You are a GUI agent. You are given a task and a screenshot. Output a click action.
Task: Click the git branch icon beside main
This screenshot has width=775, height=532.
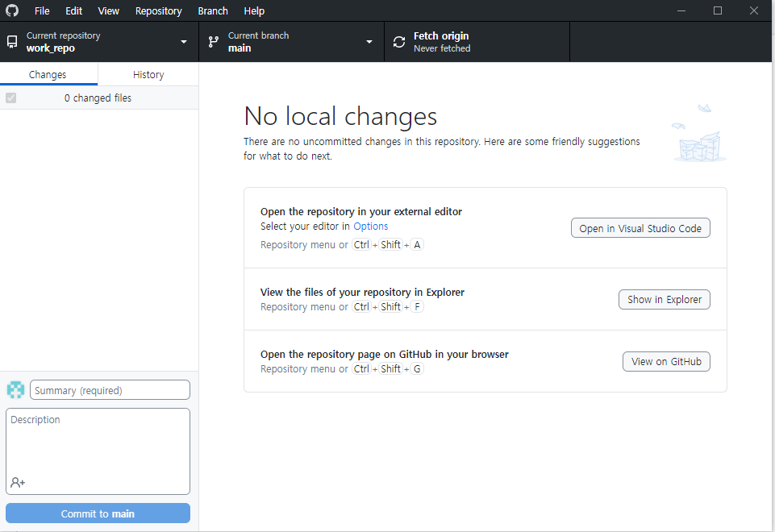(214, 42)
